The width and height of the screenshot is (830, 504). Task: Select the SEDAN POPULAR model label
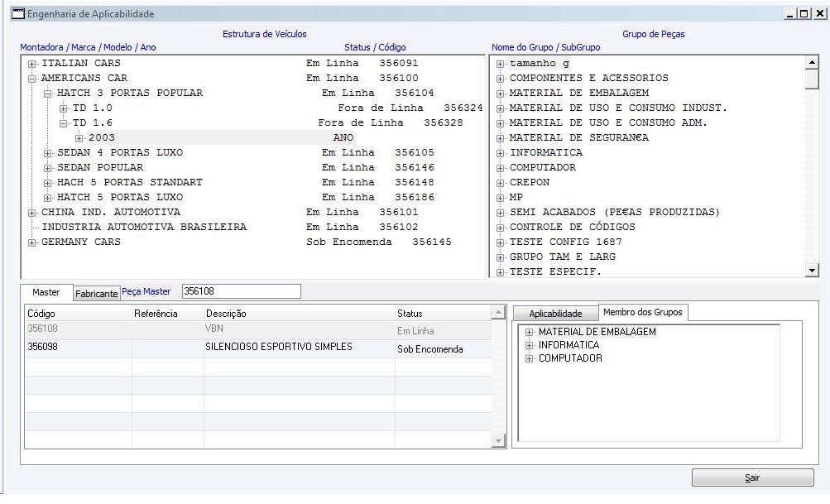(x=100, y=167)
